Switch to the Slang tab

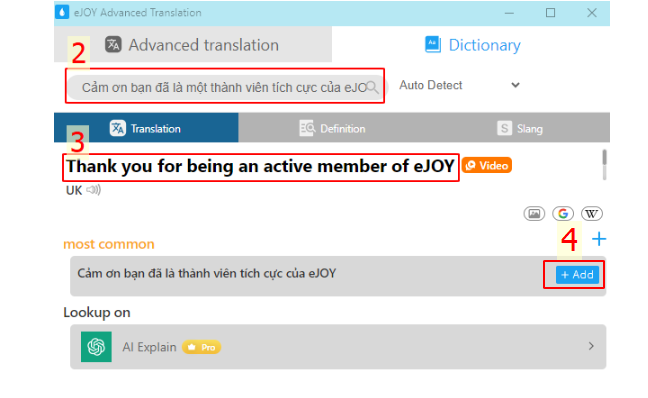point(520,128)
